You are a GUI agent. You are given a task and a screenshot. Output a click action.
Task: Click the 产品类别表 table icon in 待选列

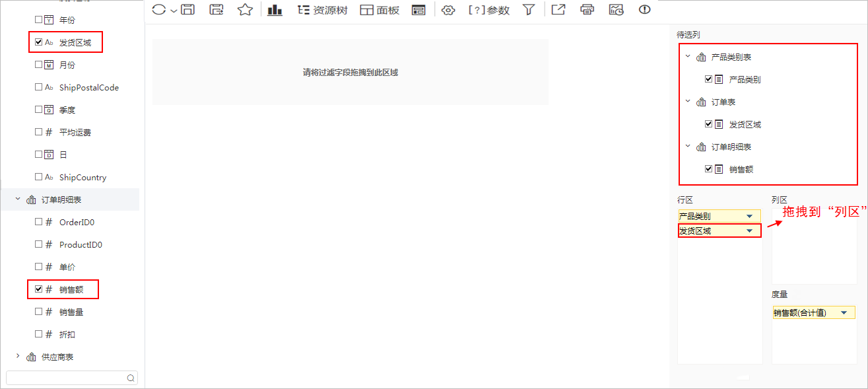coord(701,57)
